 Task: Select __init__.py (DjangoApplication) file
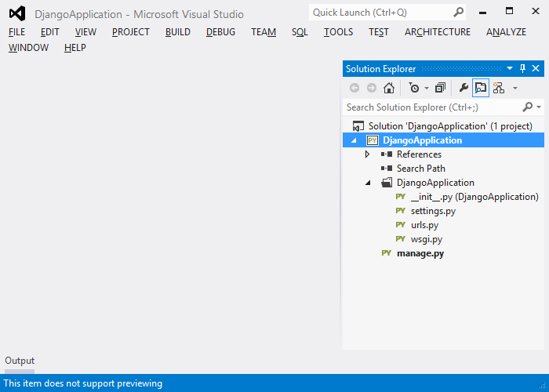click(474, 197)
